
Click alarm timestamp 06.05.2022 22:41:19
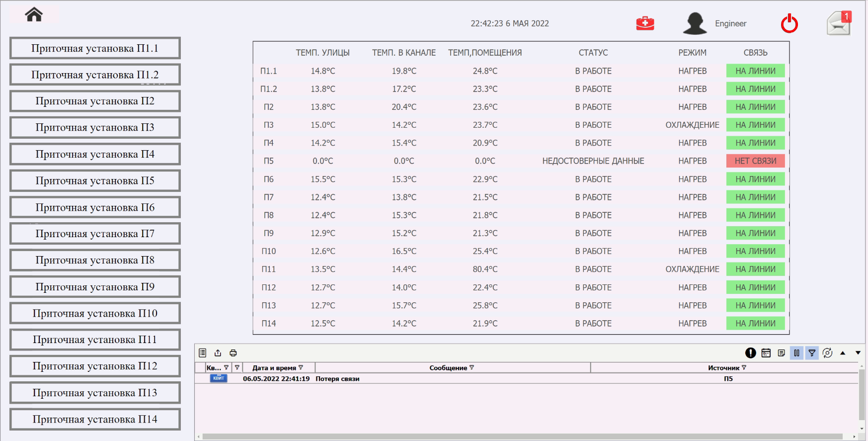pyautogui.click(x=276, y=379)
